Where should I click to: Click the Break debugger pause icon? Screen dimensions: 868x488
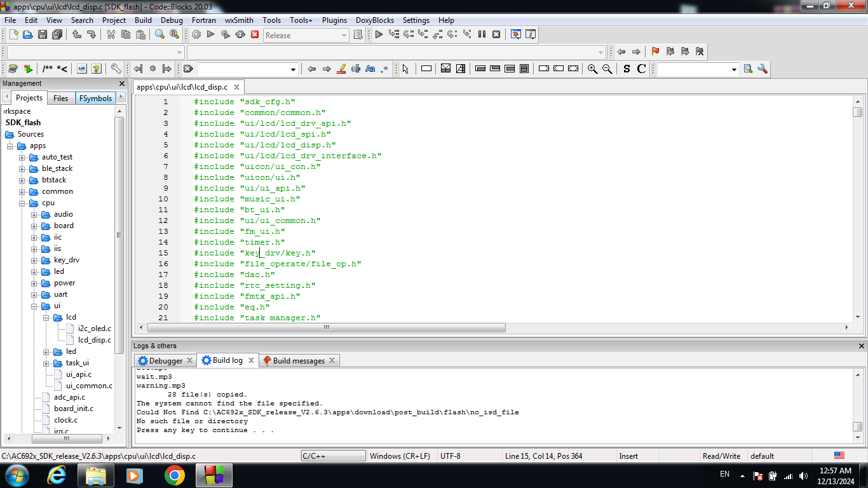click(x=482, y=35)
